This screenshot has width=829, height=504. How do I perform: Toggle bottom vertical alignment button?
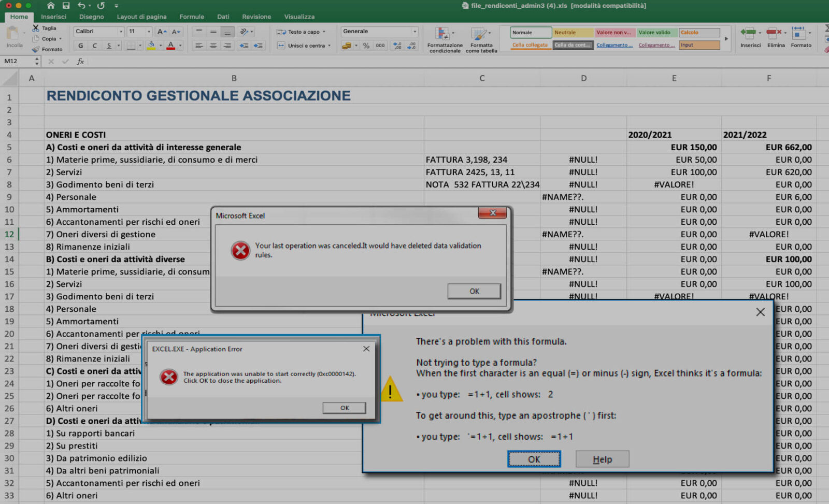(227, 32)
